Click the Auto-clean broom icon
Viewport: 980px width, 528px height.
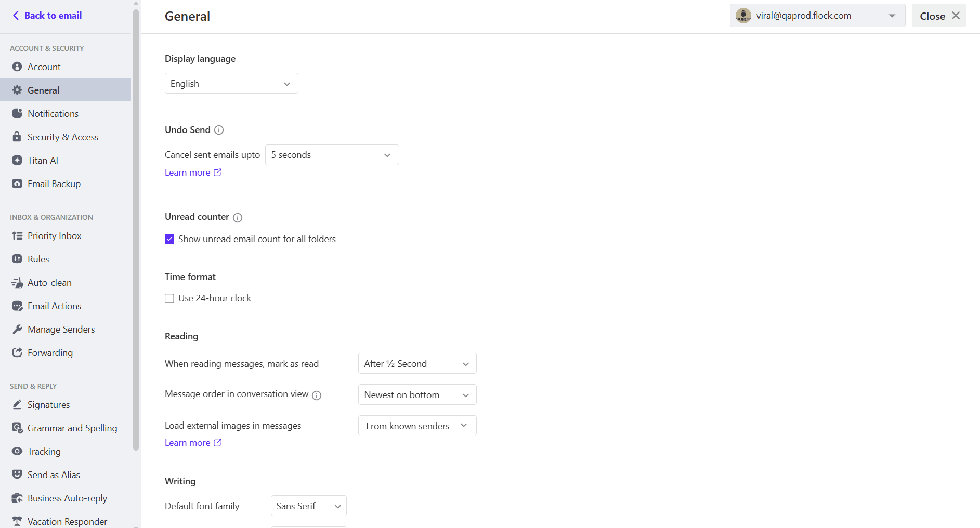[17, 283]
